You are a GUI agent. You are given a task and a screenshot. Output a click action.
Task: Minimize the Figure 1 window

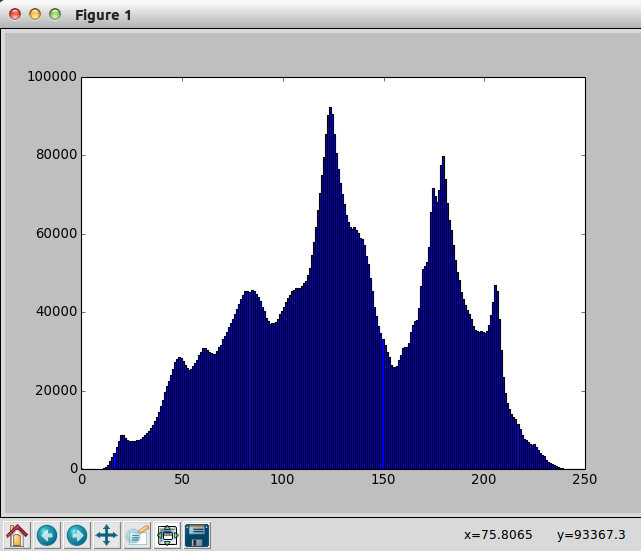[35, 14]
